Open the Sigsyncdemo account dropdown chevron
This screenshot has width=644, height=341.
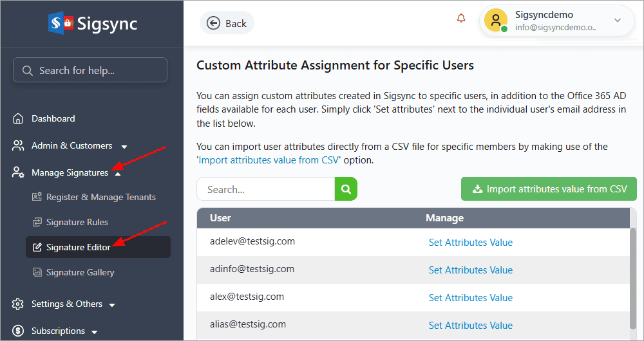[617, 21]
